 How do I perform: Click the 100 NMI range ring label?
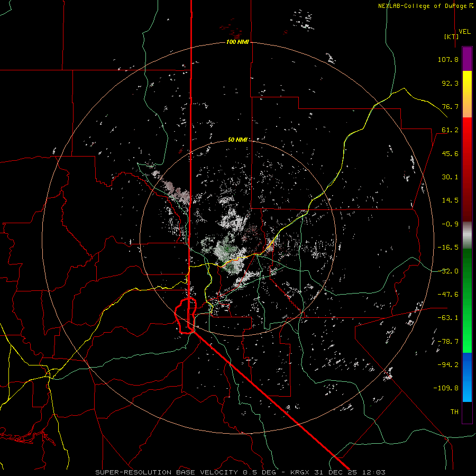tap(237, 42)
